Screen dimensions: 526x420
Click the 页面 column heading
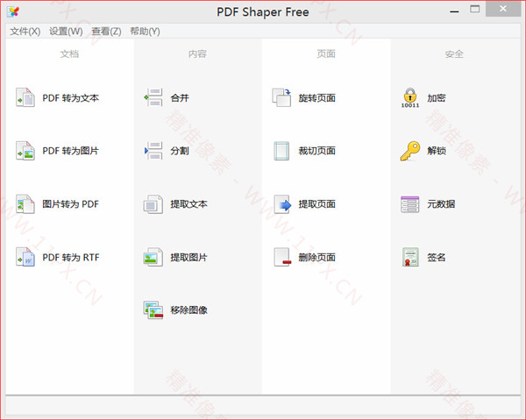coord(326,53)
